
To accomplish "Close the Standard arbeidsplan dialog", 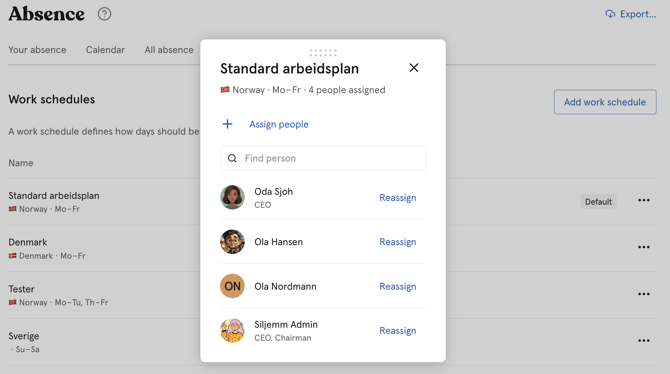I will (414, 68).
